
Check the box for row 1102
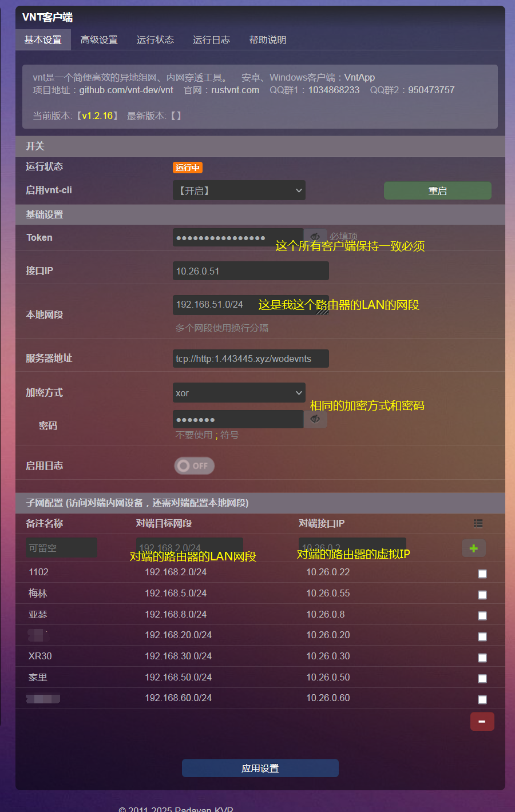482,574
